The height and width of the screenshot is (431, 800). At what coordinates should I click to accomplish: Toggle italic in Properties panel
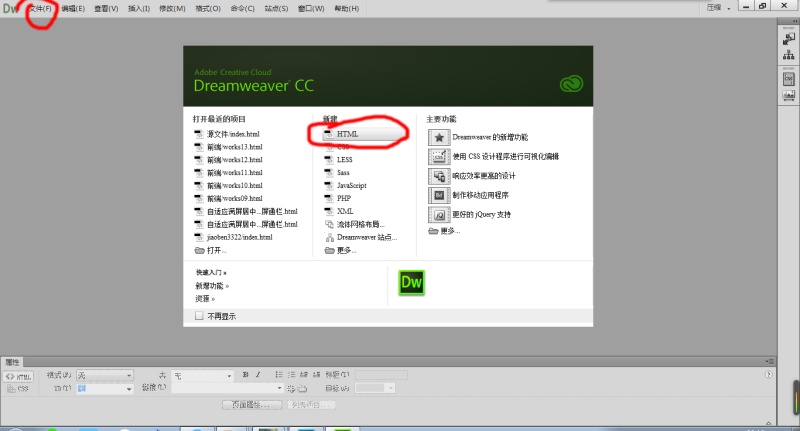pos(258,375)
